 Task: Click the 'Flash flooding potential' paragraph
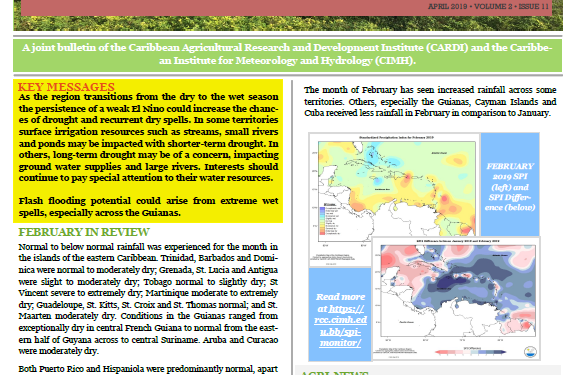point(148,207)
